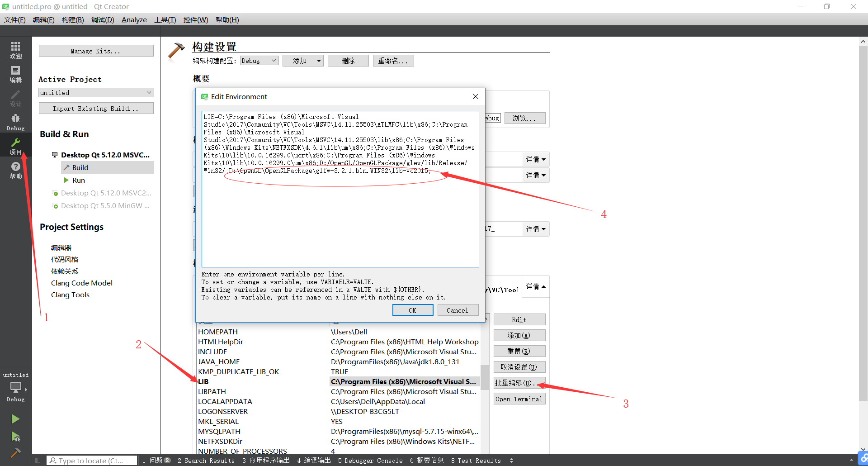Select Build under Desktop Qt 5.12.0 MSVC
868x466 pixels.
(x=108, y=167)
